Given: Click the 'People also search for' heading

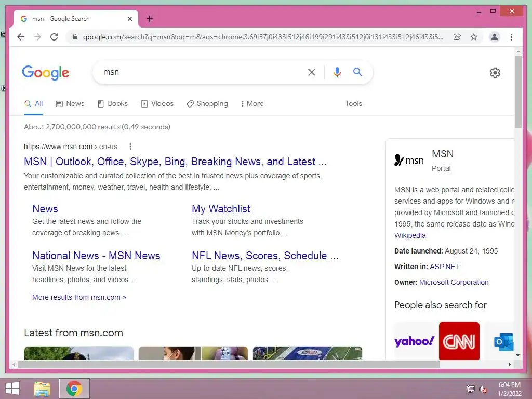Looking at the screenshot, I should point(441,305).
